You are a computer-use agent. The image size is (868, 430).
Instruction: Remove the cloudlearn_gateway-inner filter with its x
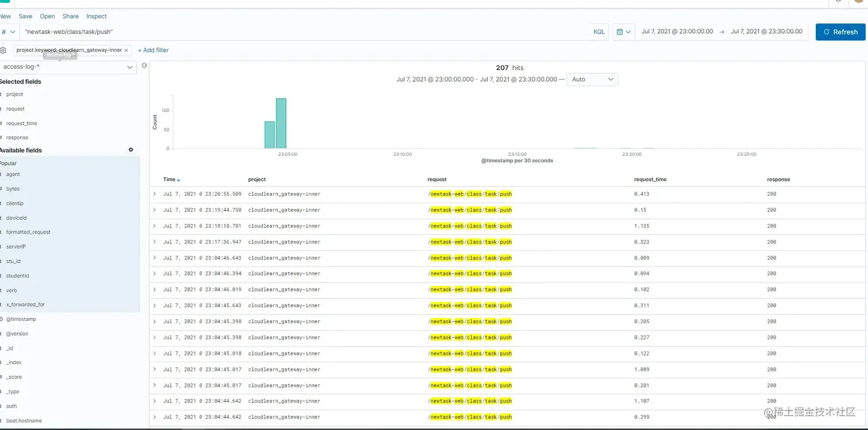coord(126,51)
